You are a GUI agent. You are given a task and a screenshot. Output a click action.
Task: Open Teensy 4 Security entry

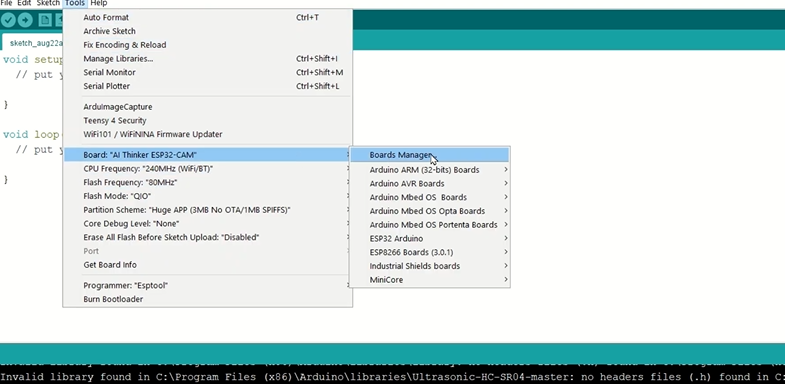[208, 120]
